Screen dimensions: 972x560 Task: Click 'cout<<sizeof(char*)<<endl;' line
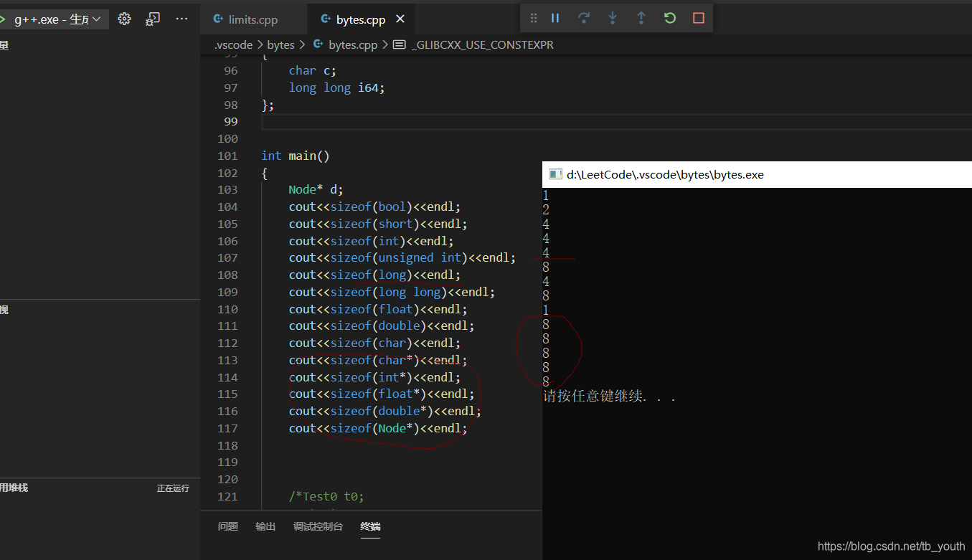[x=378, y=360]
